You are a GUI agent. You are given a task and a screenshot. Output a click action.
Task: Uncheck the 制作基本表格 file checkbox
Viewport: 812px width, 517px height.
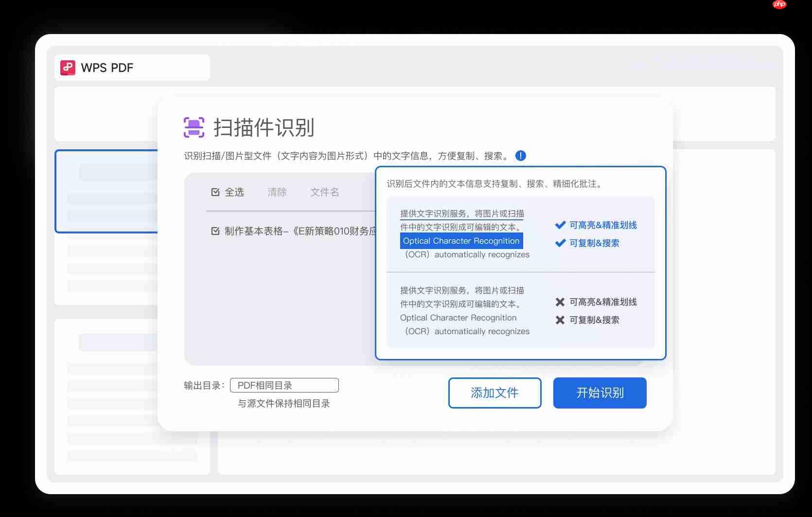215,231
